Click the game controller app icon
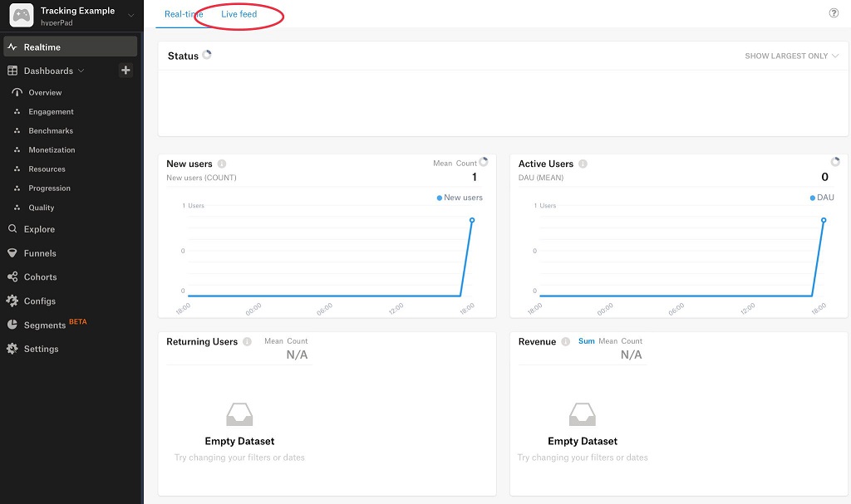 (21, 16)
